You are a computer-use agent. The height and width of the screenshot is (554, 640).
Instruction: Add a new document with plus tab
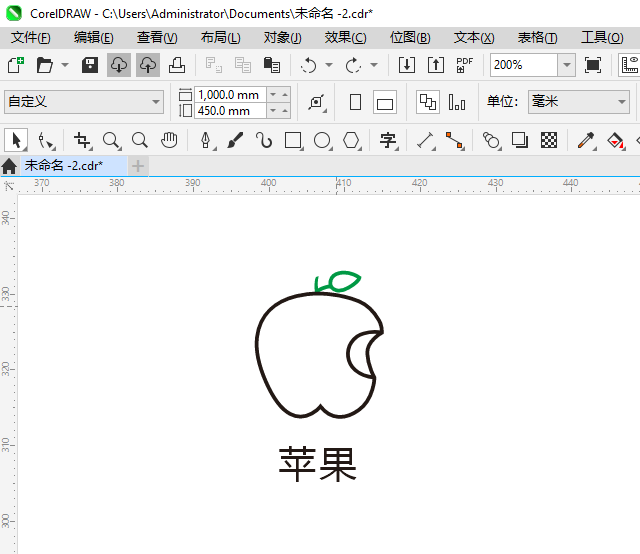click(138, 166)
